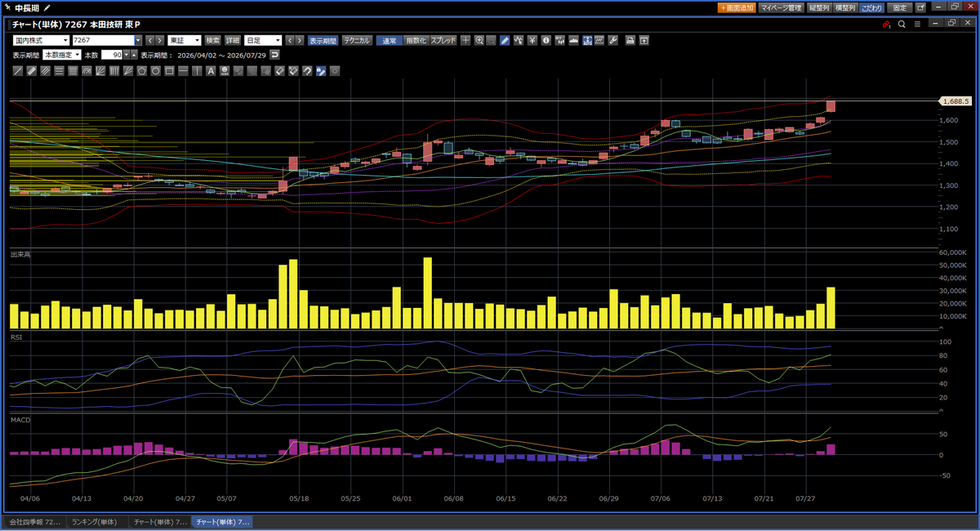Open the 日足 timeframe dropdown
The width and height of the screenshot is (980, 531).
[263, 40]
